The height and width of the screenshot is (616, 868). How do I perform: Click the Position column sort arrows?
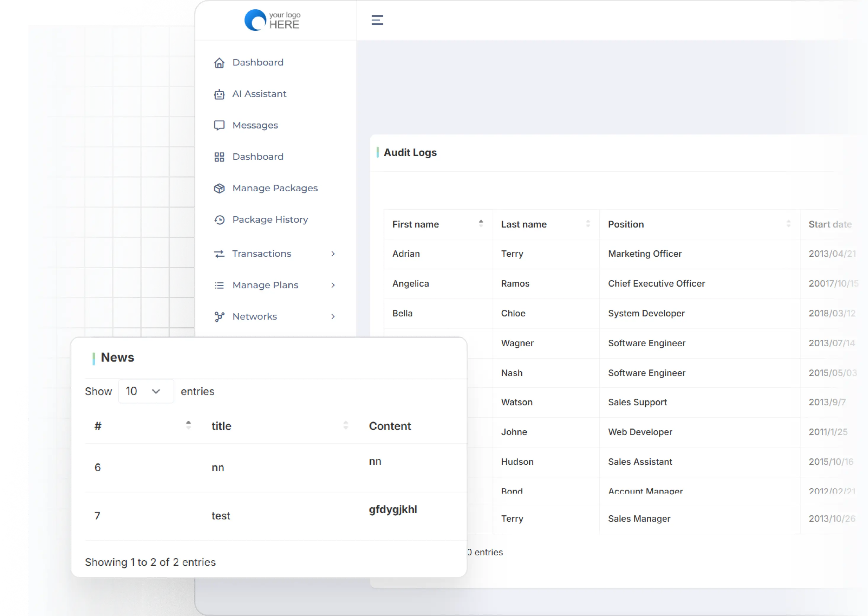pyautogui.click(x=788, y=224)
